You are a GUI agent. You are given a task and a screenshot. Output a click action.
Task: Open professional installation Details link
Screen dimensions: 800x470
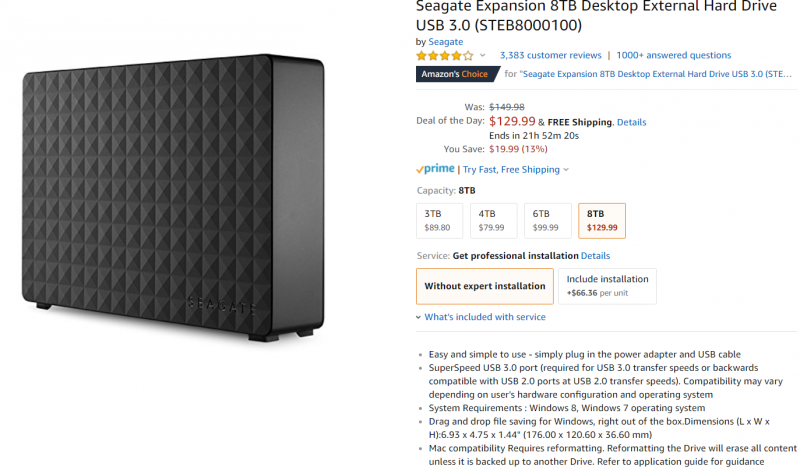[x=595, y=256]
